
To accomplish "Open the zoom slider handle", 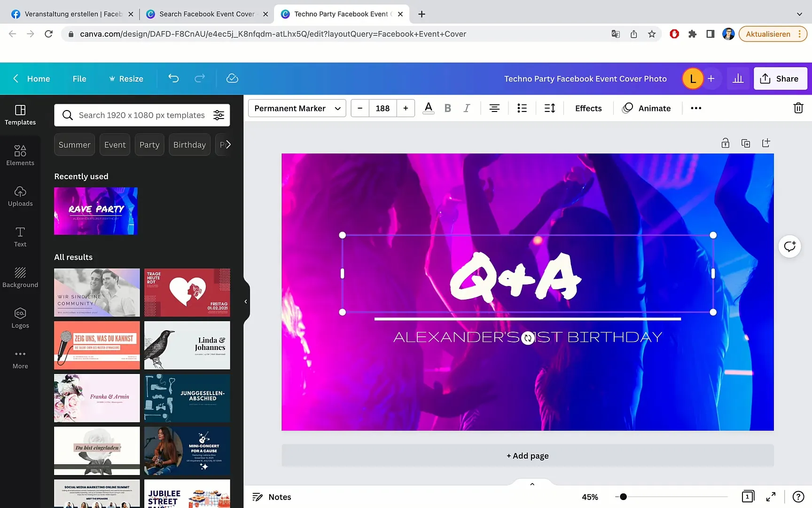I will (623, 497).
